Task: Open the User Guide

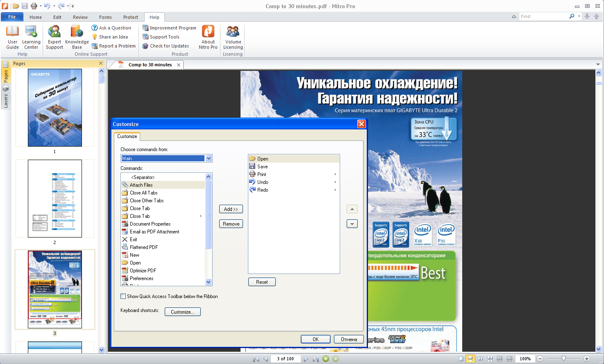Action: click(x=12, y=37)
